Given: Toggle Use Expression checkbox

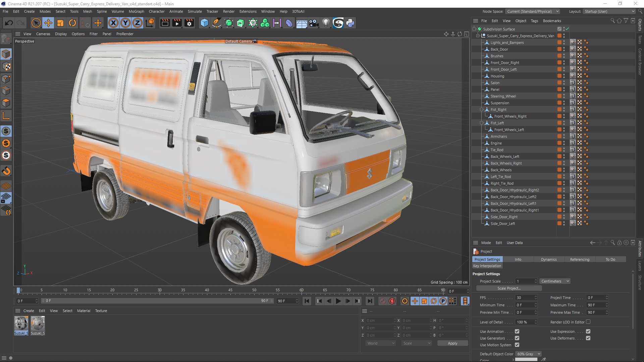Looking at the screenshot, I should [x=588, y=331].
